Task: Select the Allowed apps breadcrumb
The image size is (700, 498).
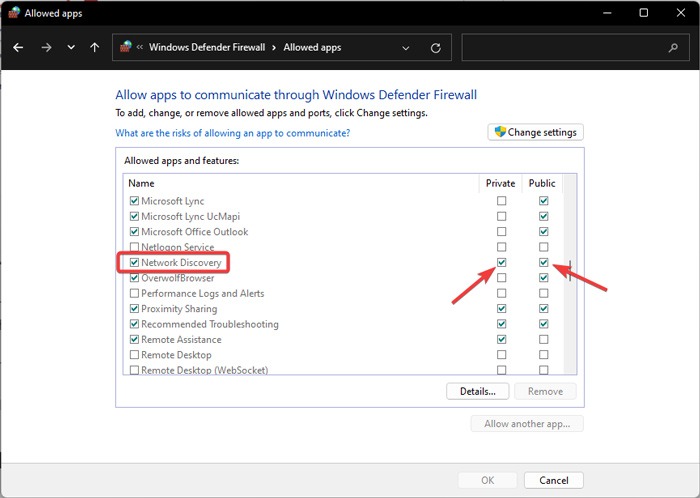Action: (312, 47)
